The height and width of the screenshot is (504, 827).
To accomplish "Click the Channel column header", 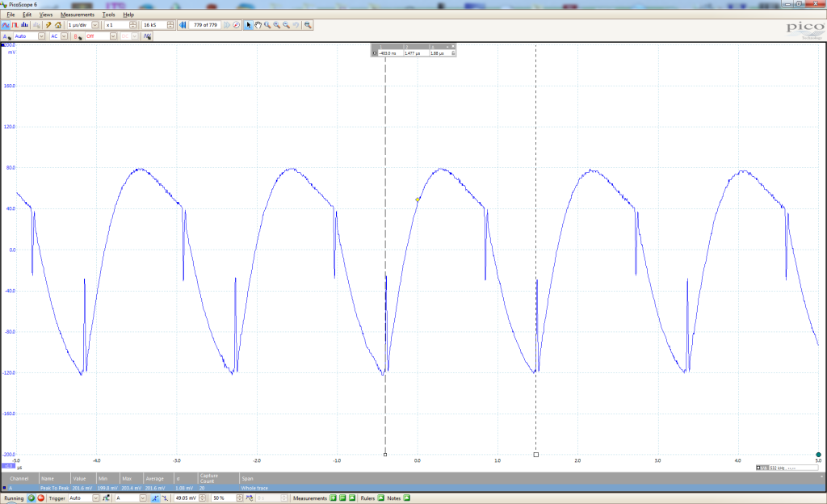I will pos(19,479).
